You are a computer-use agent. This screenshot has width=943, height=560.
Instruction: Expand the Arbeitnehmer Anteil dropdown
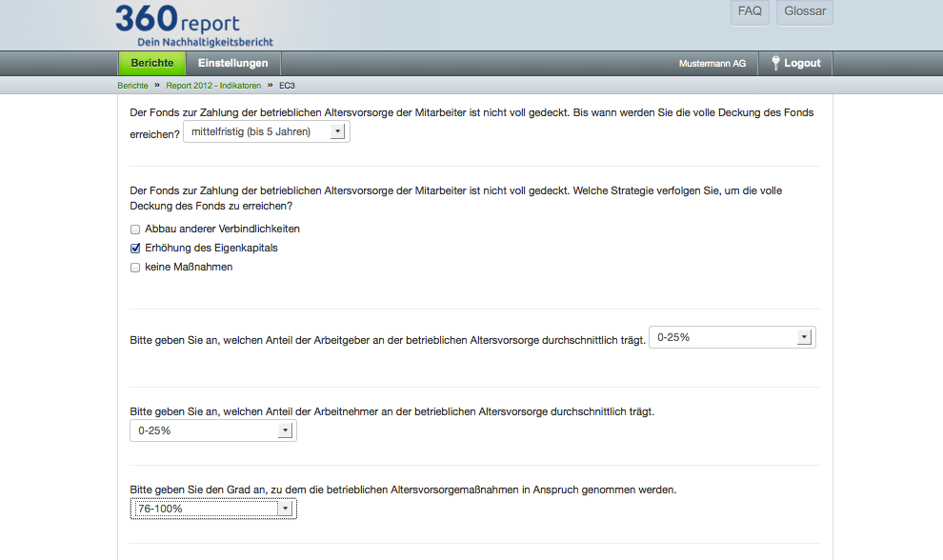pos(212,430)
